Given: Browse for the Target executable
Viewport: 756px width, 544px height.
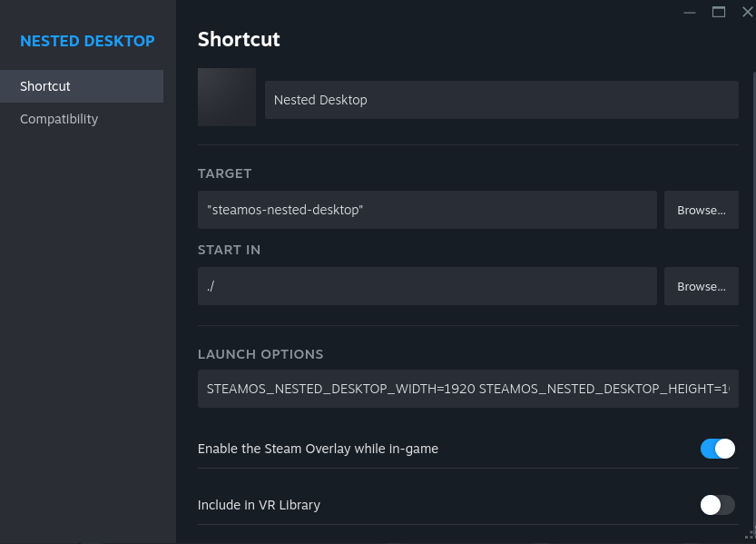Looking at the screenshot, I should click(x=701, y=210).
